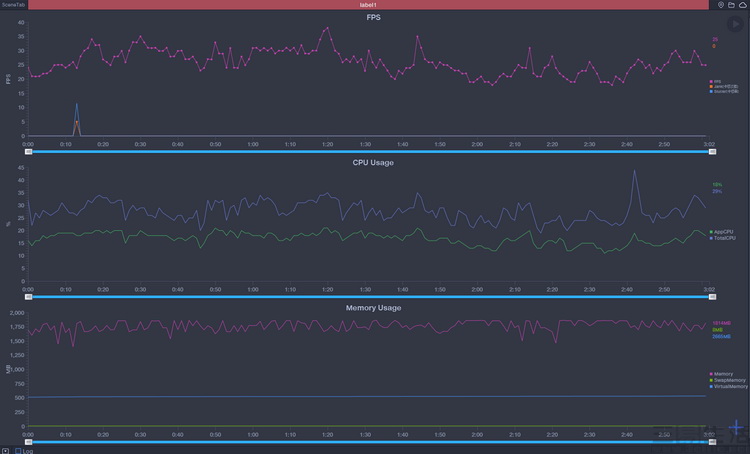This screenshot has width=750, height=454.
Task: Grab CPU Usage chart right range handle
Action: click(712, 297)
